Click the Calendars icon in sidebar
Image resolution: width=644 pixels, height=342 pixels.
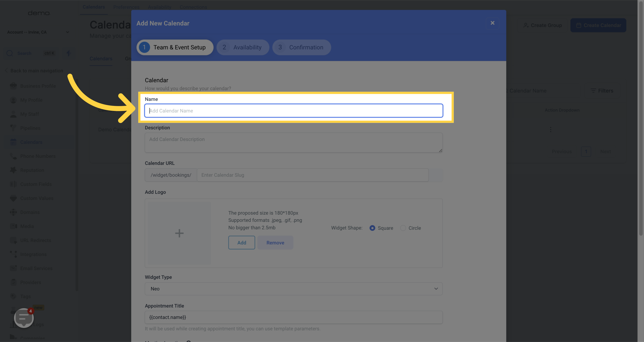(13, 142)
